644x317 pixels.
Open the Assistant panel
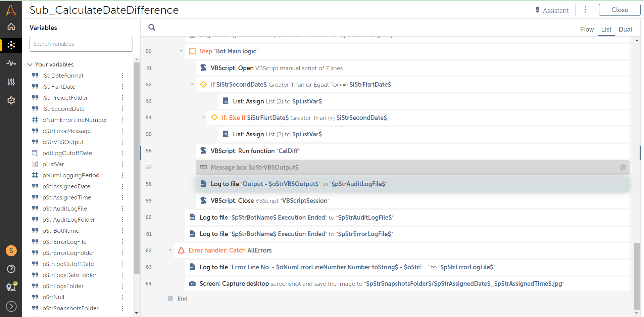pyautogui.click(x=552, y=10)
